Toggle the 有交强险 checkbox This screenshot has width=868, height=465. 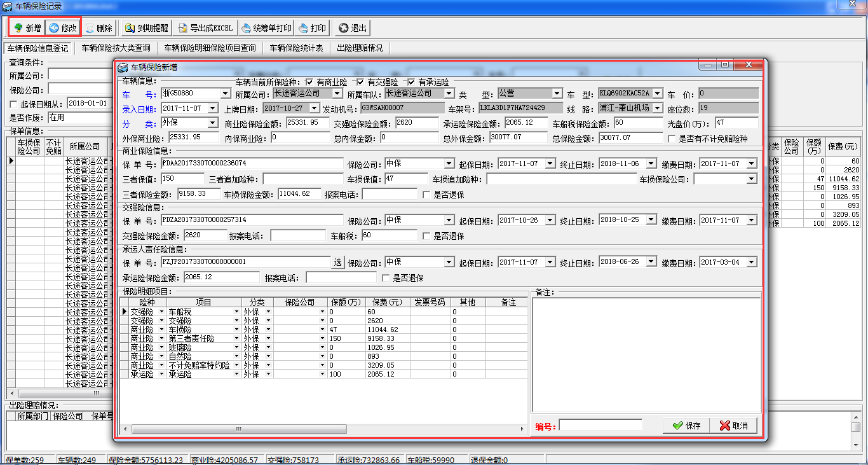point(360,82)
